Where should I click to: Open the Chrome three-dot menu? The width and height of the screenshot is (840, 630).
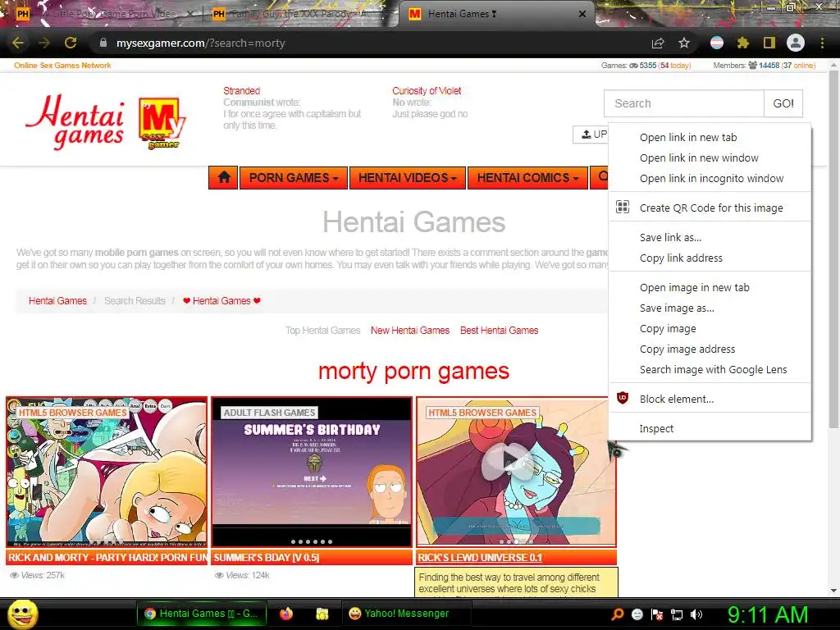tap(822, 43)
